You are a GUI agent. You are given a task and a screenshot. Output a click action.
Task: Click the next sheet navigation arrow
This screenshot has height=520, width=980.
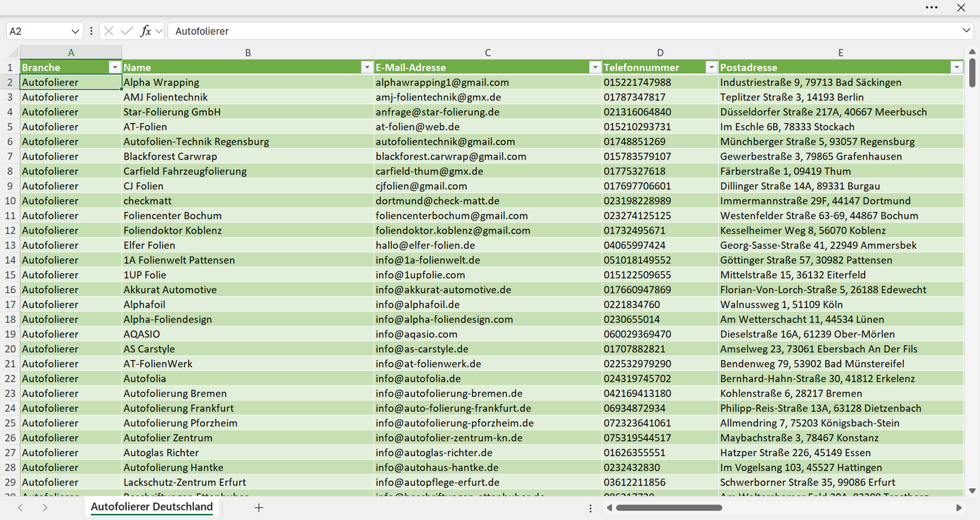point(45,508)
